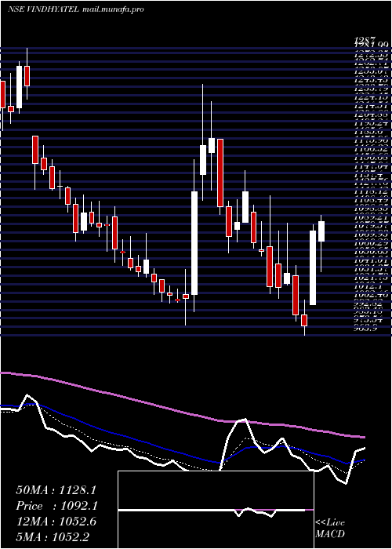Image resolution: width=392 pixels, height=549 pixels.
Task: Click the Price : 1092.1 value
Action: pos(56,506)
